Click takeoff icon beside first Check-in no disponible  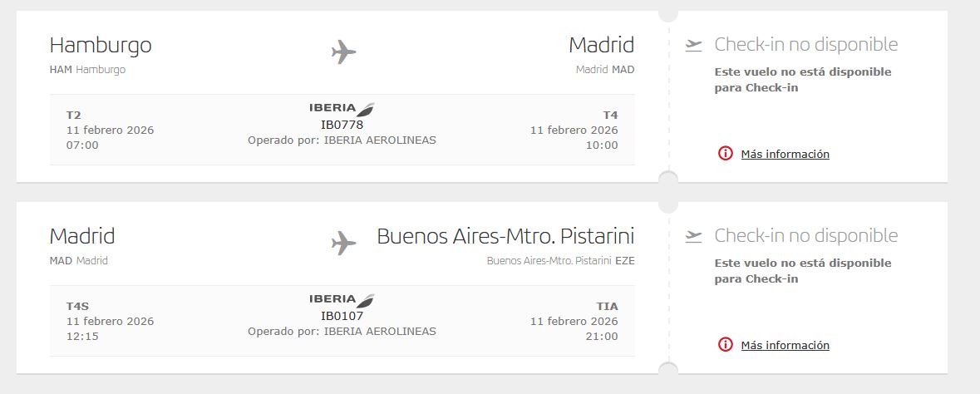694,45
